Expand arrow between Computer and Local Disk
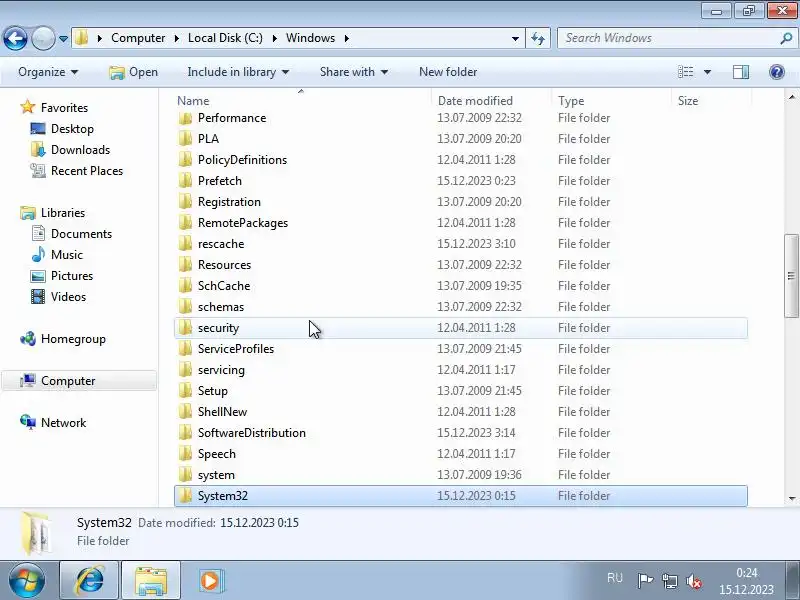This screenshot has width=800, height=600. pyautogui.click(x=177, y=38)
